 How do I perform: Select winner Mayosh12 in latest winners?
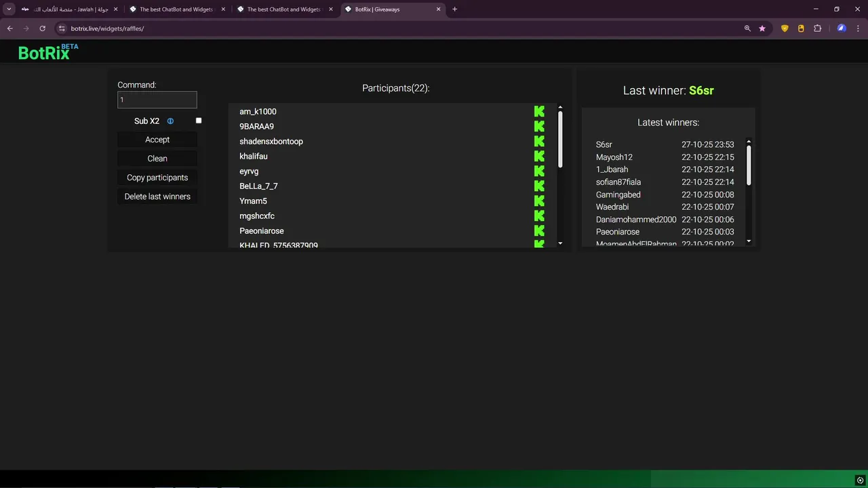pos(614,157)
